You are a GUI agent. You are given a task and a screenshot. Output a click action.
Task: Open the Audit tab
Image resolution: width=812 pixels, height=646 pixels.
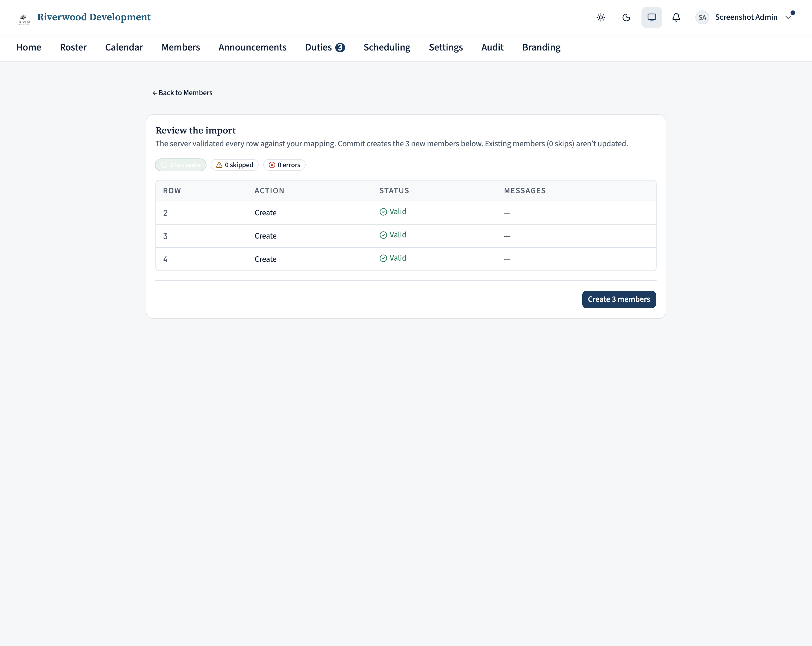coord(492,48)
